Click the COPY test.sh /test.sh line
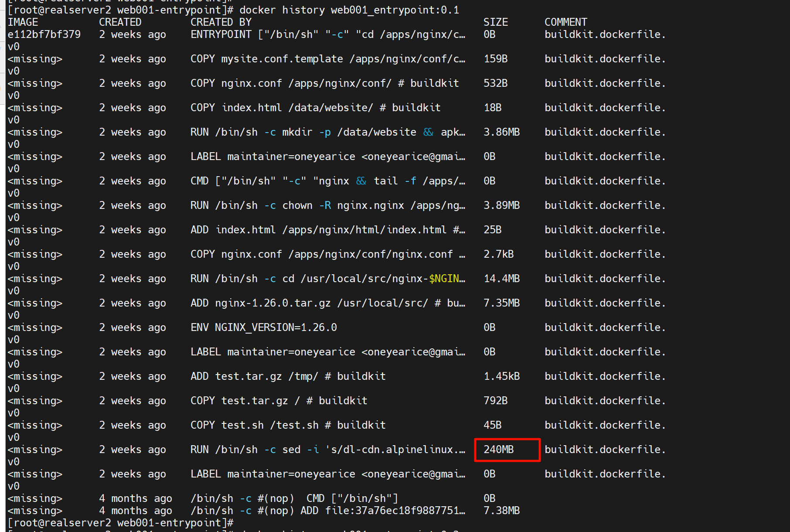The height and width of the screenshot is (532, 790). pos(288,425)
